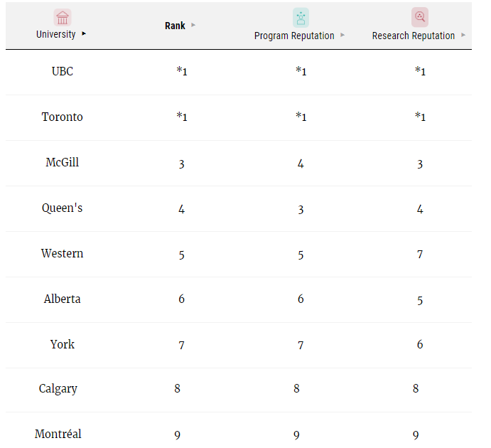Click the Montréal university name
The image size is (491, 448).
pos(58,434)
